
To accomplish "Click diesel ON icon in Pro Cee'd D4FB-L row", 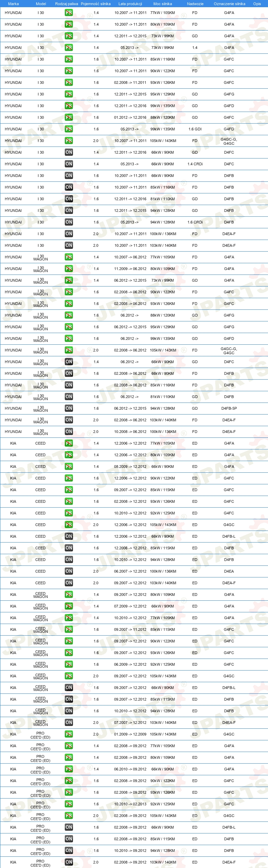I will coord(69,827).
